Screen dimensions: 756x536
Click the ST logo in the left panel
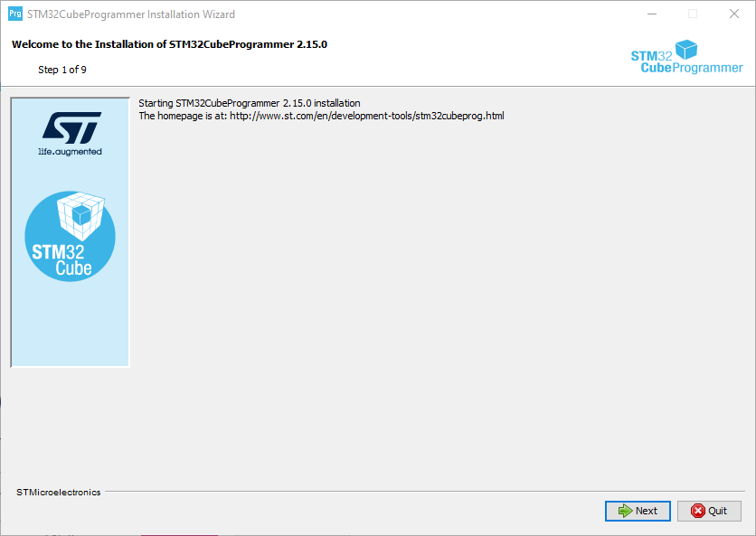coord(71,127)
